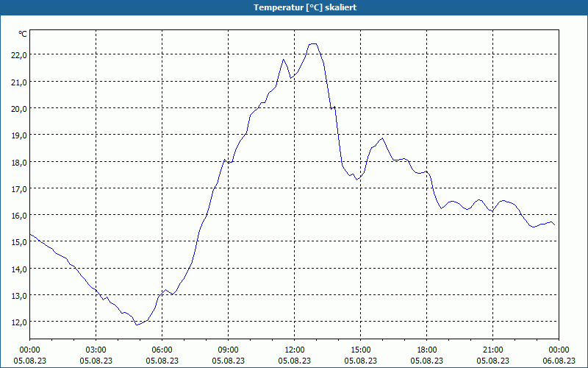Viewport: 588px width, 368px height.
Task: Select the 22,0 y-axis label
Action: (x=19, y=55)
